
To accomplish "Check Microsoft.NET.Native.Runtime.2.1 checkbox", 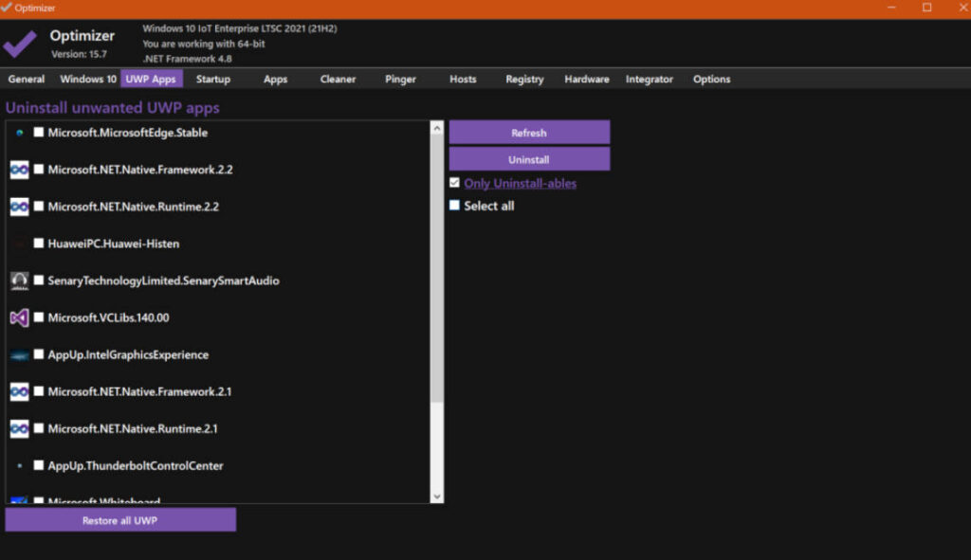I will [x=38, y=428].
